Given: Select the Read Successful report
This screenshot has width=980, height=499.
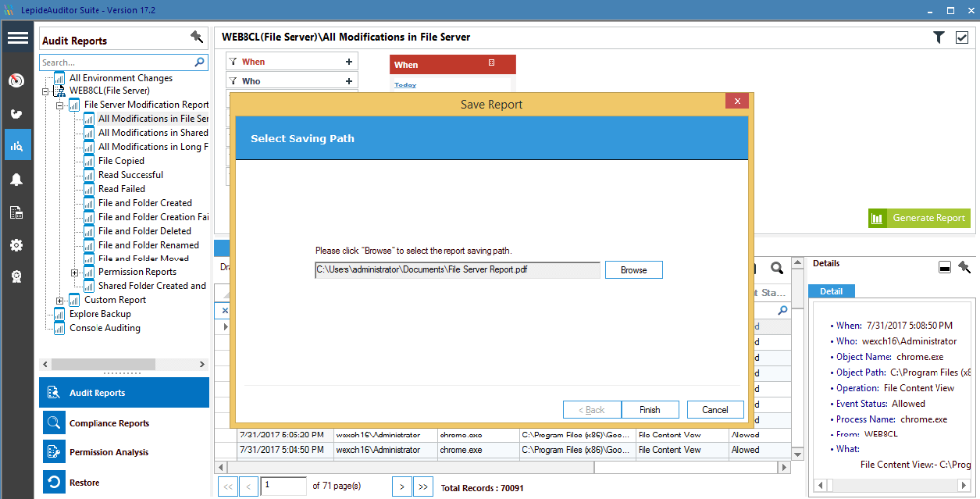Looking at the screenshot, I should click(x=130, y=175).
